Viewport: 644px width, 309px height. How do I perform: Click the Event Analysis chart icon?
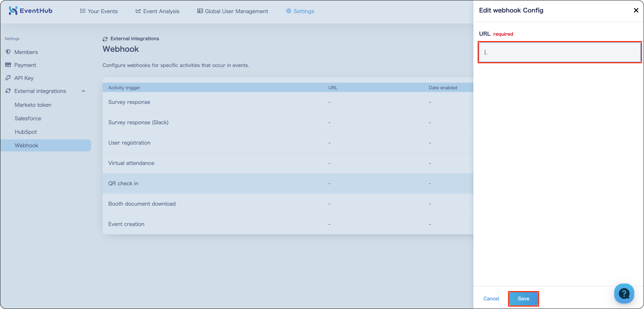tap(138, 11)
